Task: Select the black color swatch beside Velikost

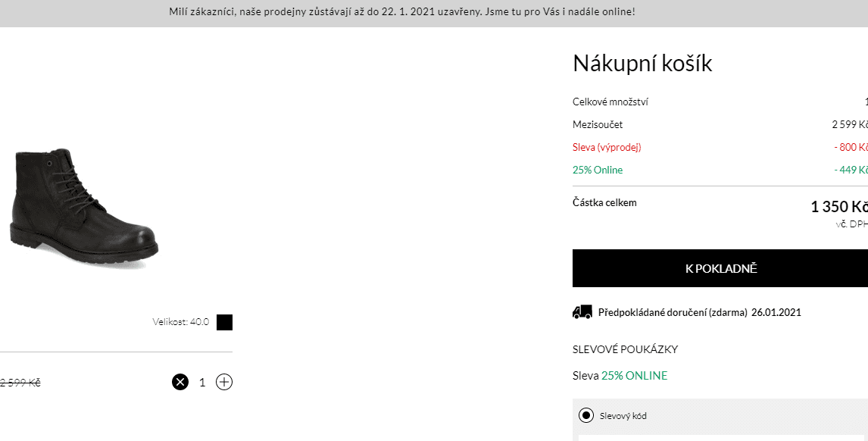Action: click(x=224, y=322)
